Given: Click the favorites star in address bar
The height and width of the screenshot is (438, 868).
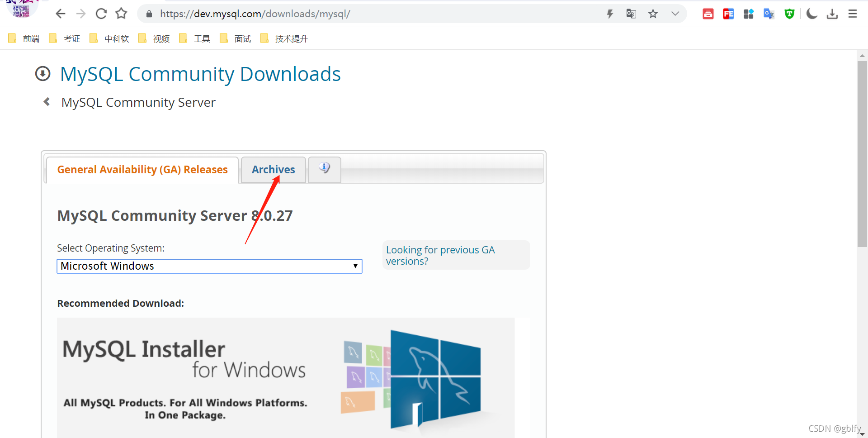Looking at the screenshot, I should point(653,14).
